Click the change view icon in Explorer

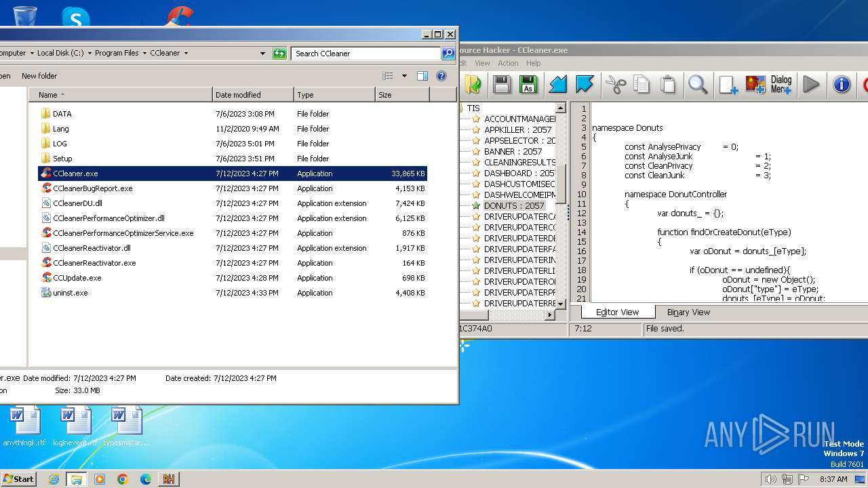pos(388,76)
